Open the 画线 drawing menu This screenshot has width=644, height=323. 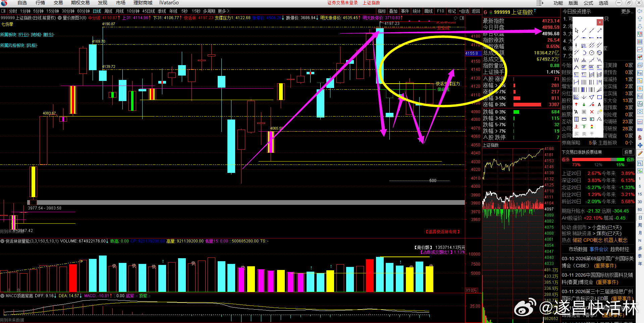pyautogui.click(x=429, y=11)
